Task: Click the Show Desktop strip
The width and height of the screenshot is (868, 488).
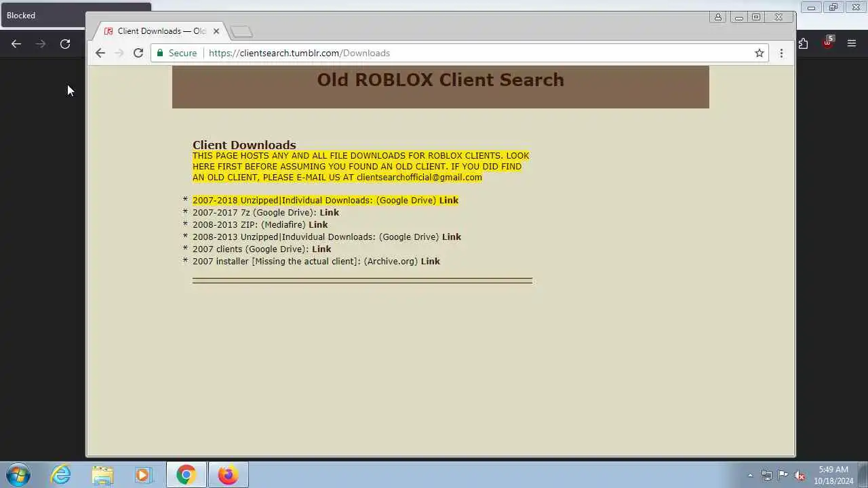Action: pyautogui.click(x=863, y=475)
